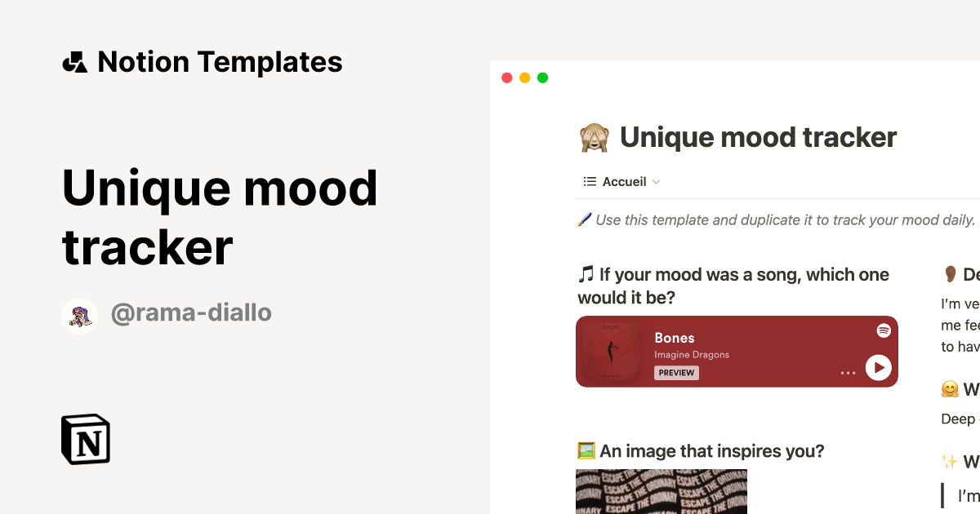Click the framed picture emoji on the image heading
The image size is (980, 514).
click(x=585, y=450)
